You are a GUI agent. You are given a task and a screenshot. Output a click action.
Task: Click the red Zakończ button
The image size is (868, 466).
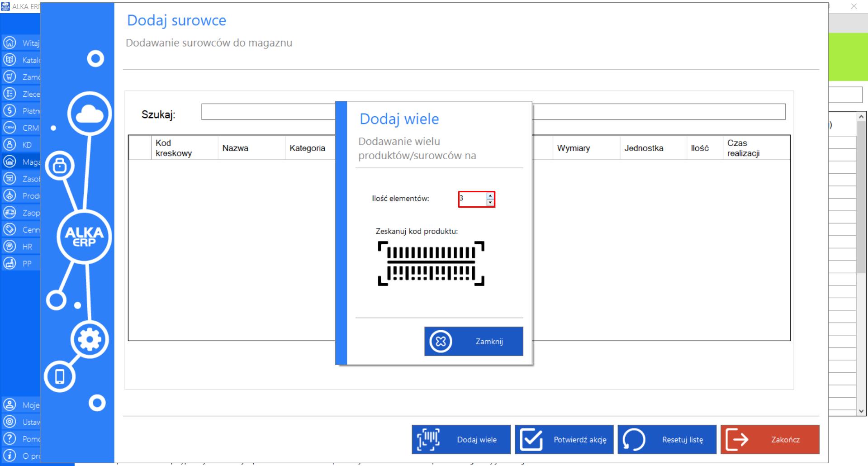pos(770,439)
